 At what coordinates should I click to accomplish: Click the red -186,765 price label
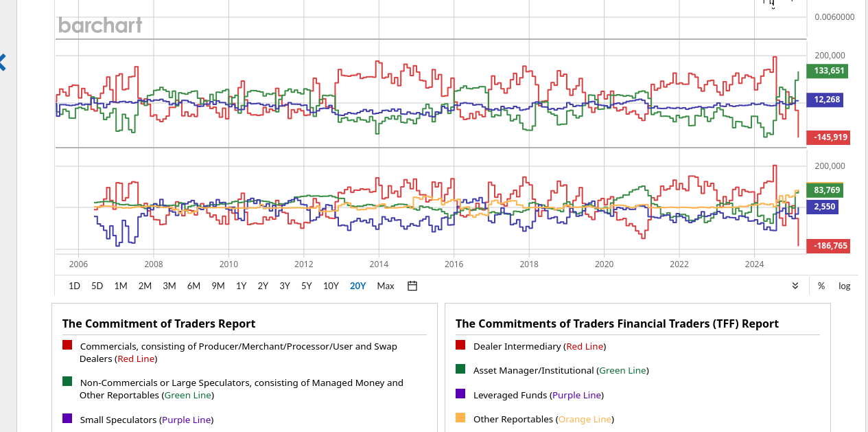(828, 245)
